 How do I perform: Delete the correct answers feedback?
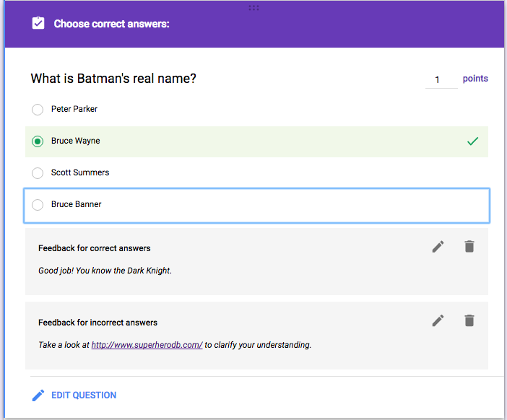pos(469,247)
